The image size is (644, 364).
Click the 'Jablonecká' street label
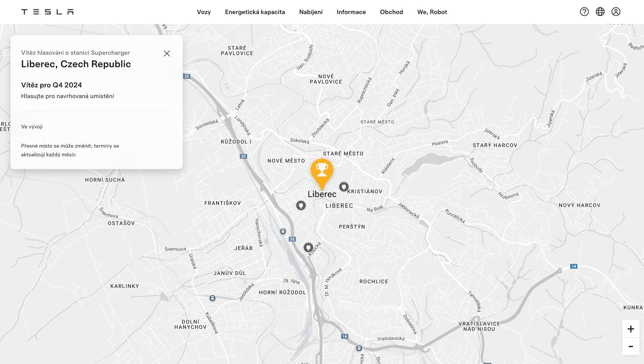coord(409,210)
